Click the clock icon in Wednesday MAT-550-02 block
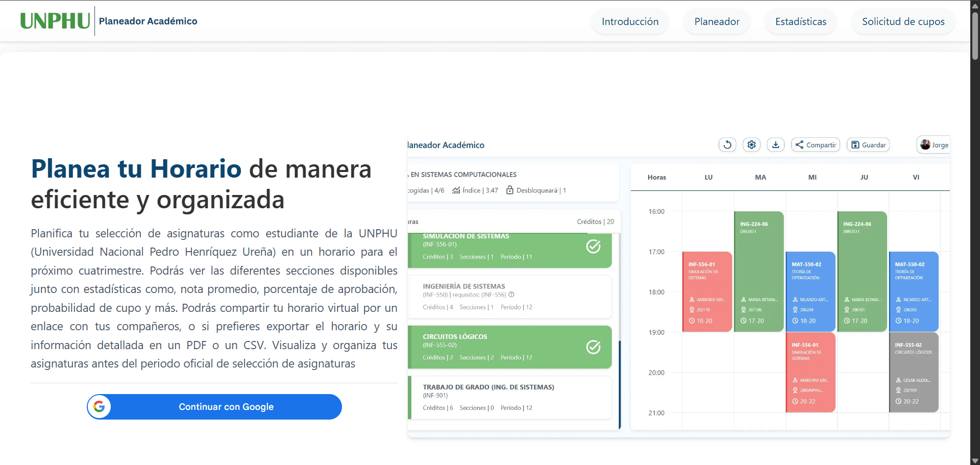The image size is (980, 465). click(795, 321)
